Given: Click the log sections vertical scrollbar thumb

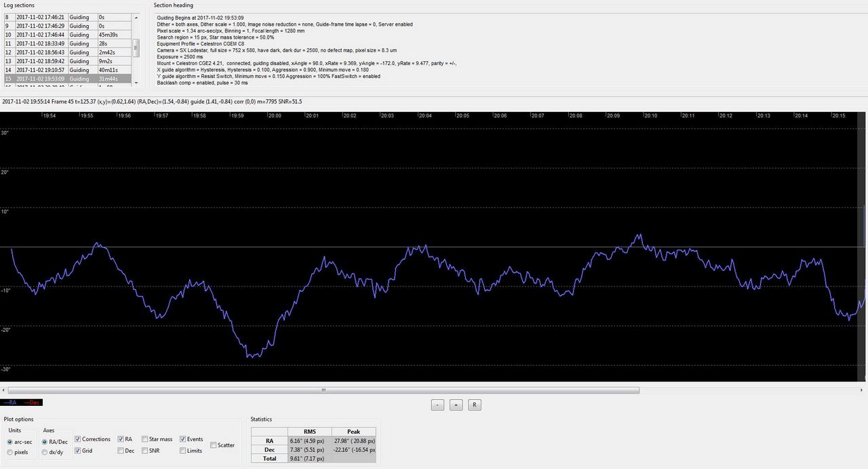Looking at the screenshot, I should pyautogui.click(x=136, y=46).
